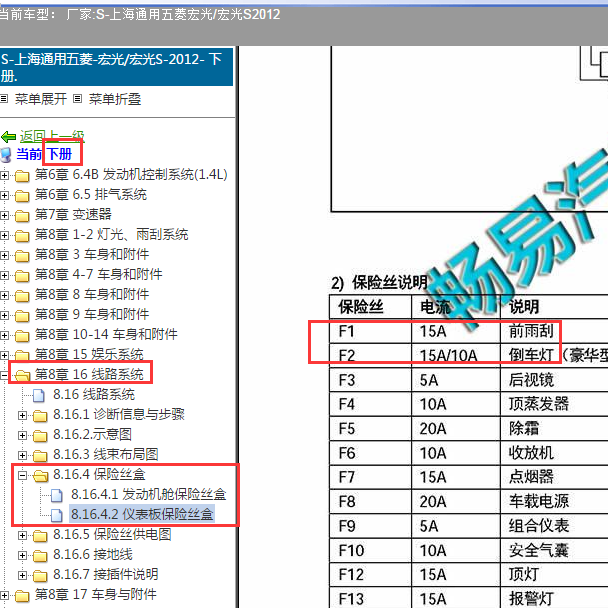Screen dimensions: 608x608
Task: Click folder icon of 第8章 10-14 车身和附件
Action: (22, 335)
